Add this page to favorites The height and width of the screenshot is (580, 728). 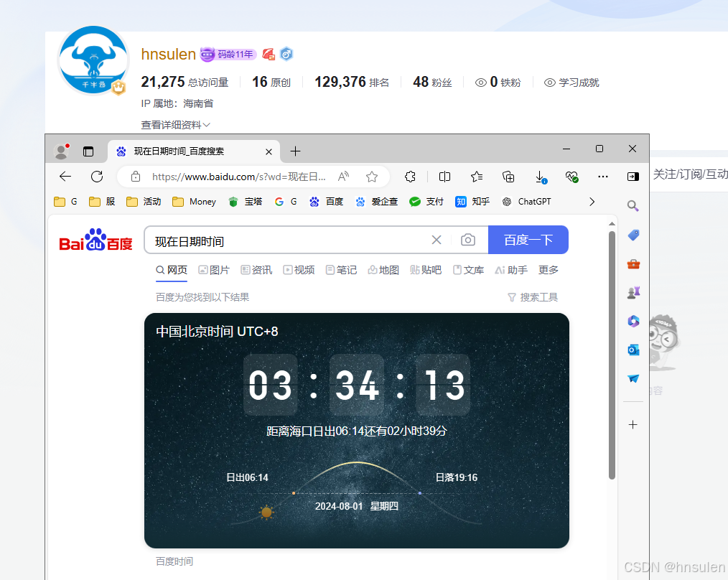click(x=372, y=177)
